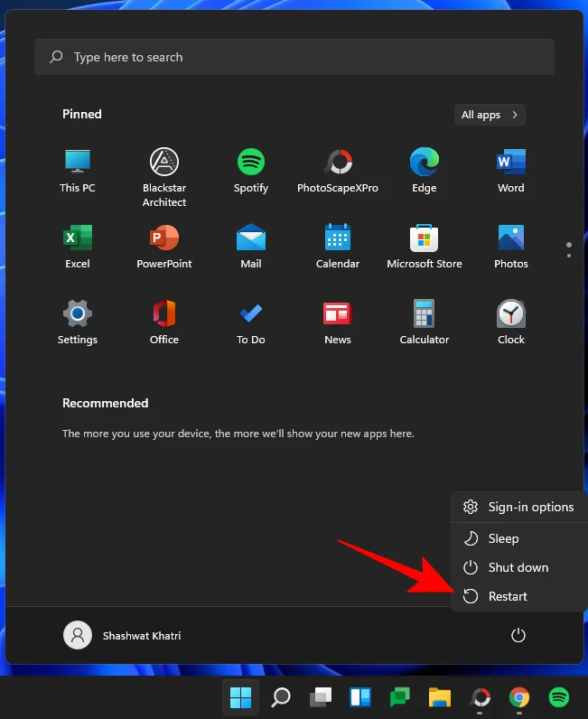Viewport: 588px width, 719px height.
Task: Open Task View on the taskbar
Action: (x=321, y=697)
